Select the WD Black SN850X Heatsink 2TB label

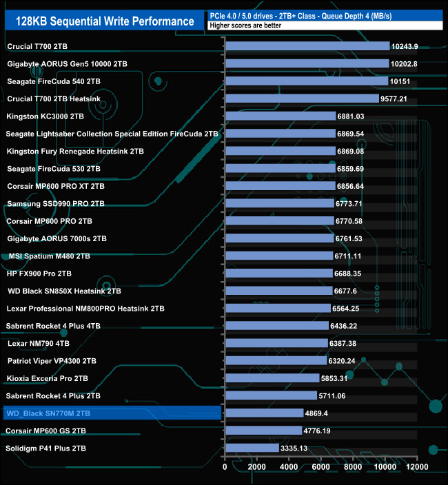coord(64,291)
